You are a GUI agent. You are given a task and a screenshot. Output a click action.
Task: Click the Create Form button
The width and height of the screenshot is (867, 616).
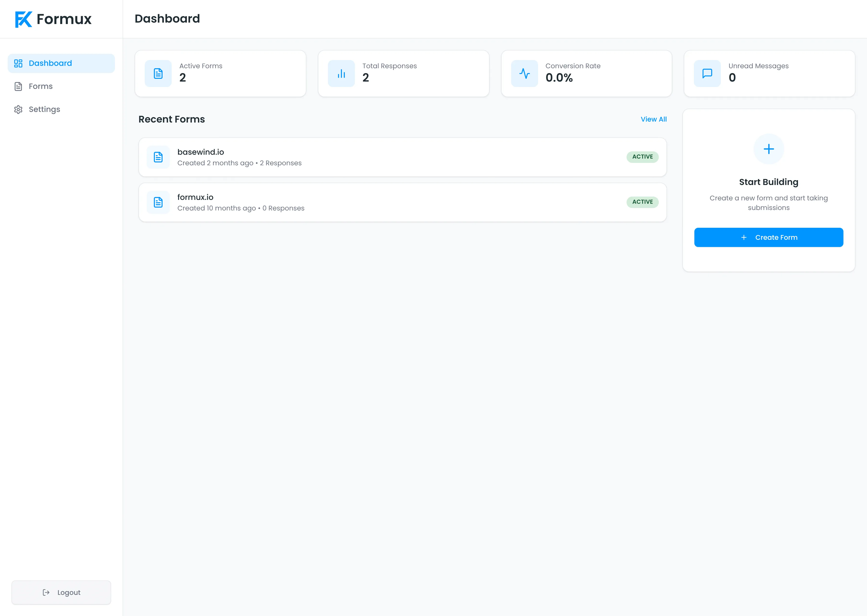[769, 237]
